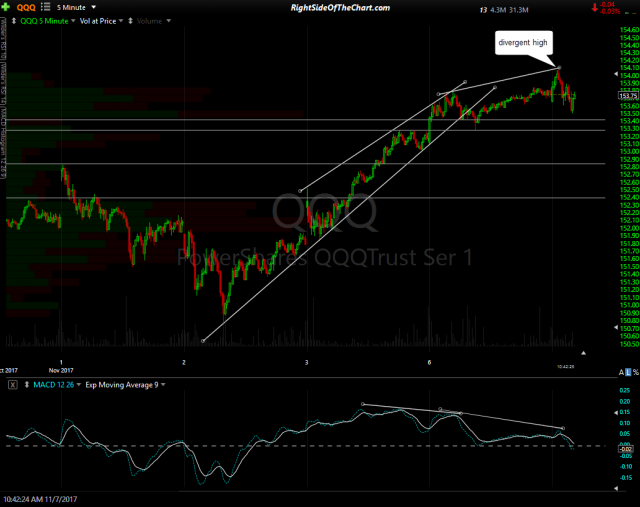Click the price-scale arrow marker near 150.70

pos(616,327)
